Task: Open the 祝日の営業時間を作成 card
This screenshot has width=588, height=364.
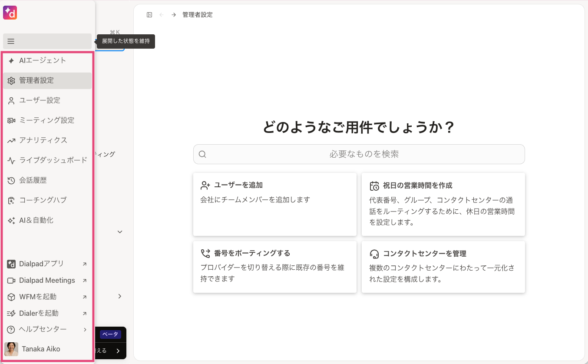Action: (443, 204)
